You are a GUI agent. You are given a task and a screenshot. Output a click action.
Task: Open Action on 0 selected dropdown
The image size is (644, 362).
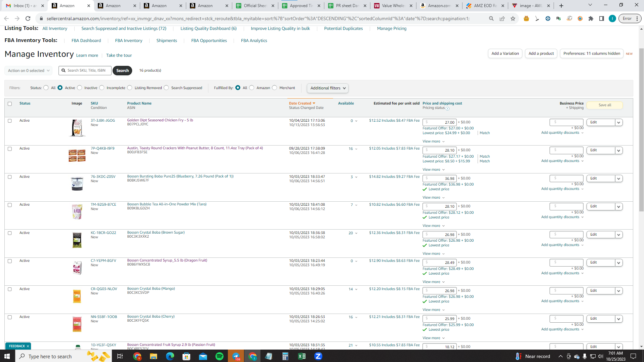[x=29, y=71]
